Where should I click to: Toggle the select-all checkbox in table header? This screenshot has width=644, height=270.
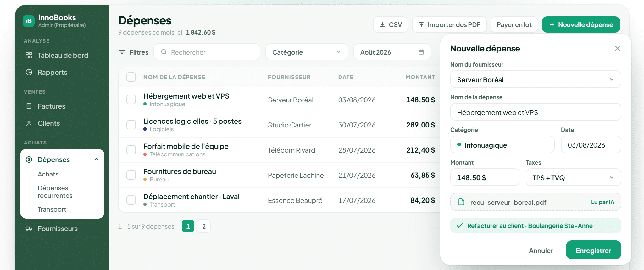click(x=131, y=77)
